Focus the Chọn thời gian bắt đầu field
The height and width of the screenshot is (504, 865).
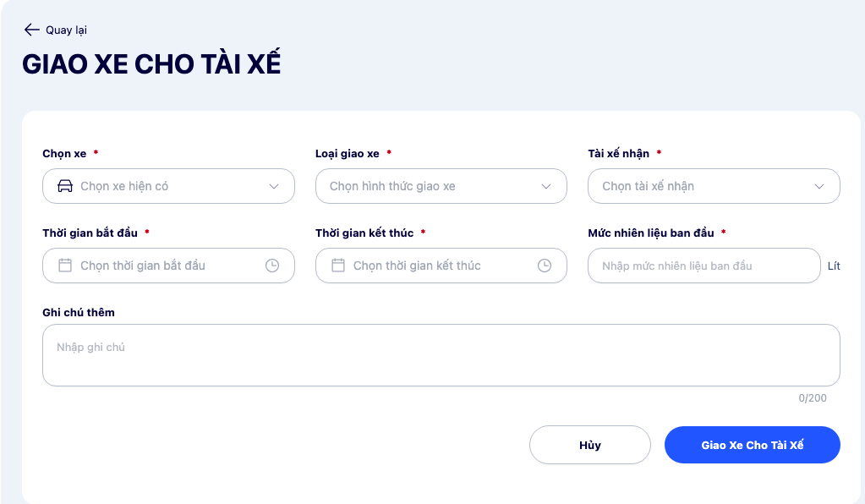pos(168,266)
